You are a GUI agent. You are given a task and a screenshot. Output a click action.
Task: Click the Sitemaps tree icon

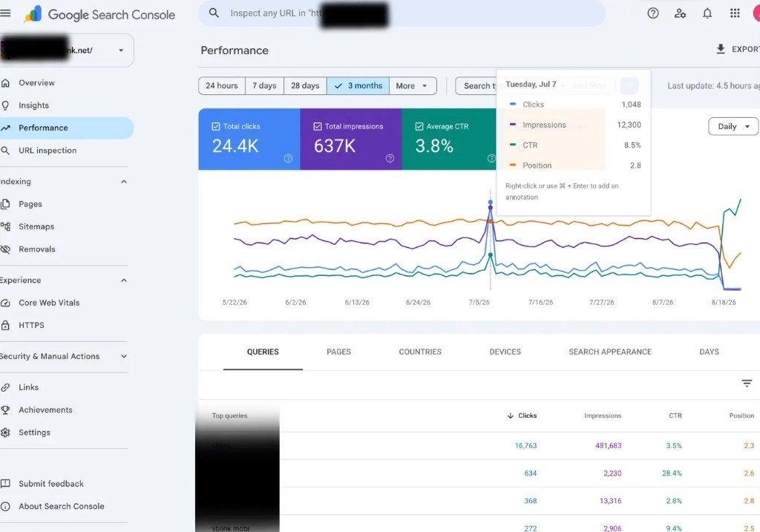(x=5, y=226)
